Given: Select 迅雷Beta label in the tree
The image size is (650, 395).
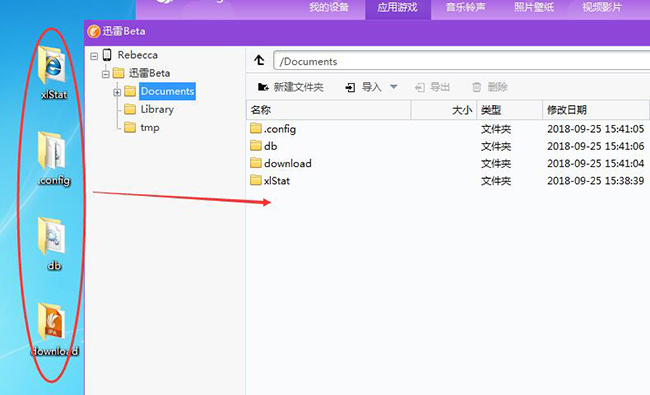Looking at the screenshot, I should pyautogui.click(x=149, y=73).
